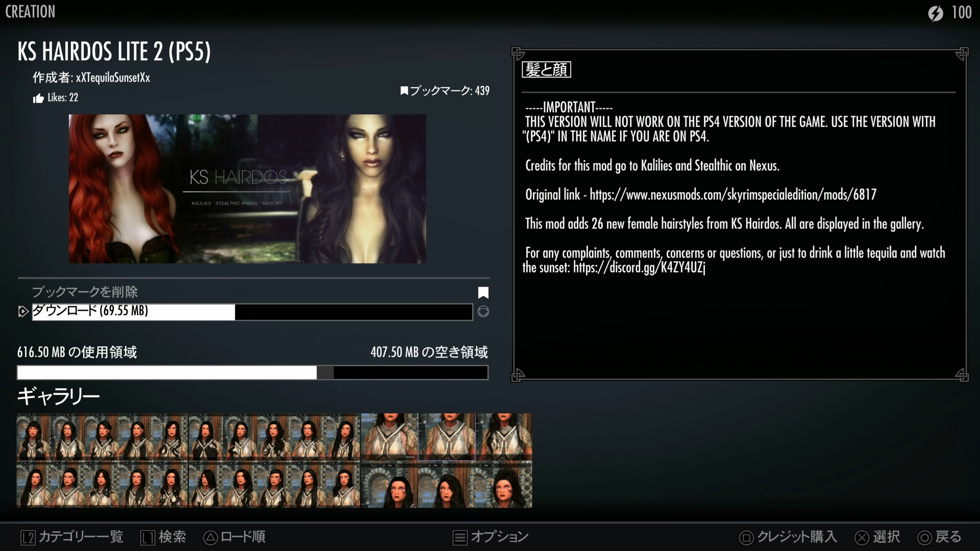The image size is (980, 551).
Task: Open オプション options
Action: pos(500,537)
